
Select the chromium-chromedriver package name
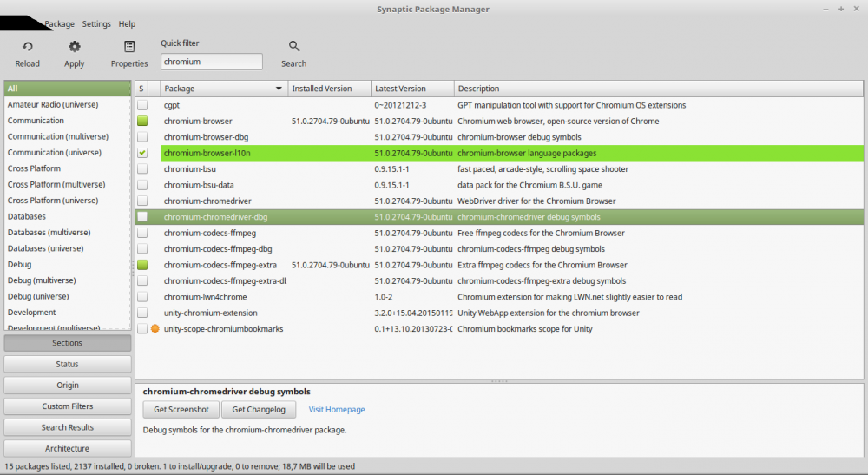click(207, 201)
